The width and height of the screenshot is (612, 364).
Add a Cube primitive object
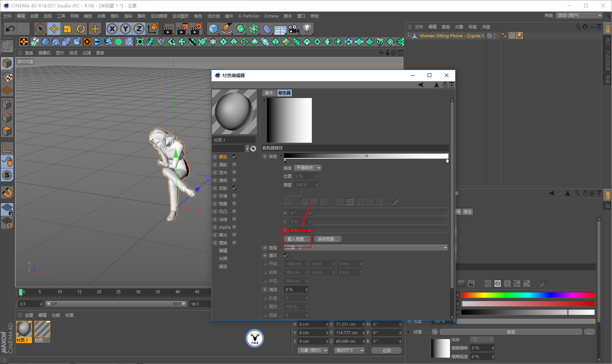click(x=213, y=29)
